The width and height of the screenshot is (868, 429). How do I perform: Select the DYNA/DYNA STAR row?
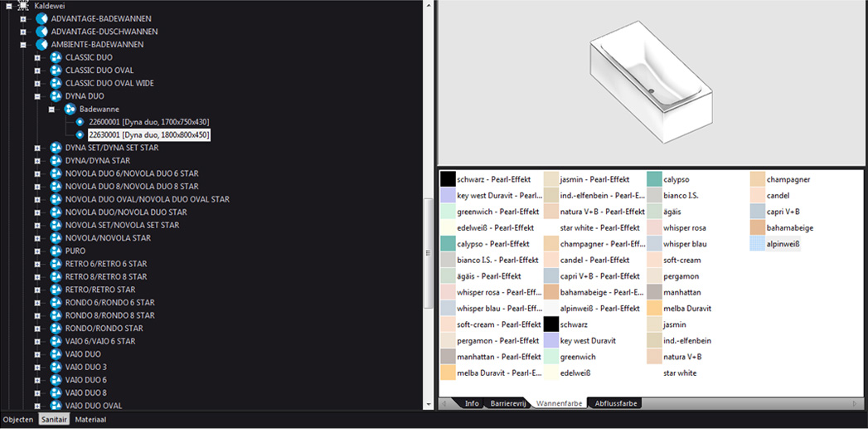[x=98, y=161]
